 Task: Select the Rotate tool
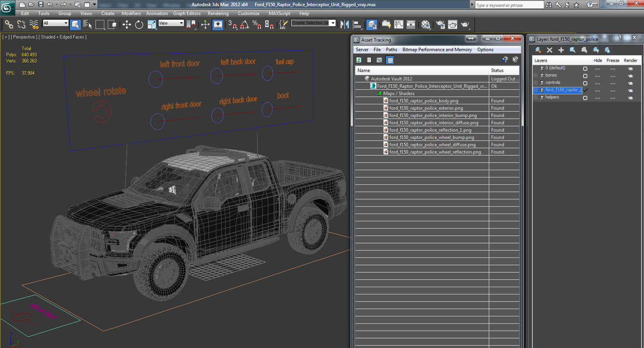pos(139,24)
